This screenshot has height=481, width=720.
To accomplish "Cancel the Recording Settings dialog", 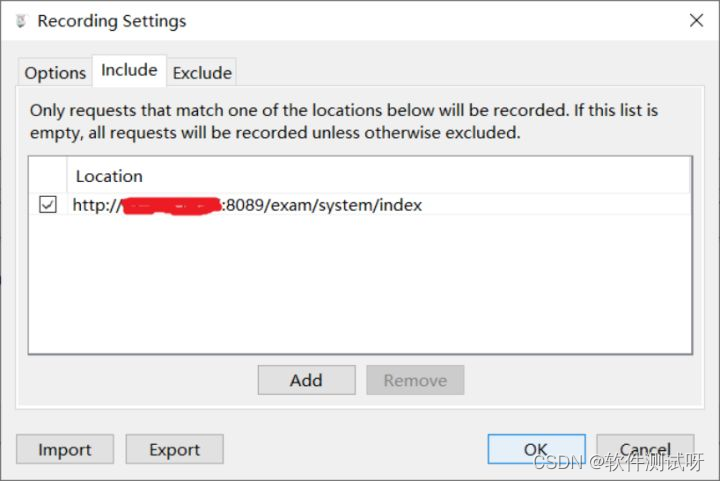I will pyautogui.click(x=645, y=450).
